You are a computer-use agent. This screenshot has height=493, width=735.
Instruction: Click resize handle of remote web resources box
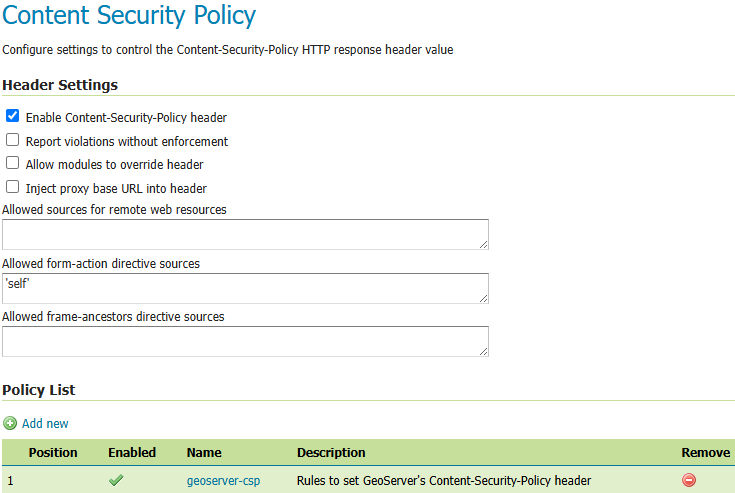(483, 243)
